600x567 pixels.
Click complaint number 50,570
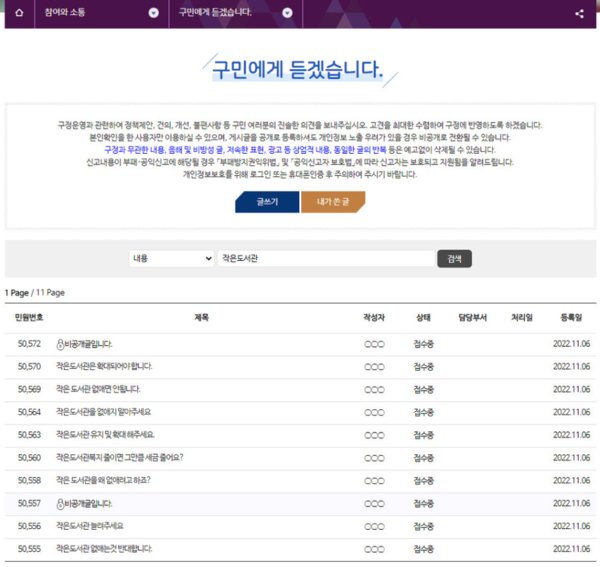pos(29,367)
